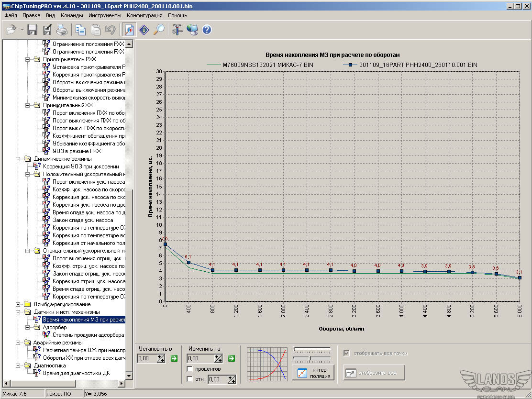Open the Правка menu
The width and height of the screenshot is (532, 399).
pos(31,15)
